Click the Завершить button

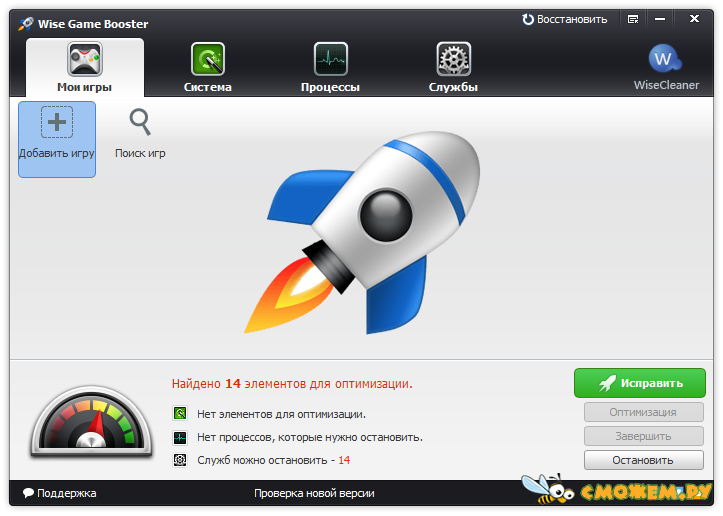pos(644,436)
